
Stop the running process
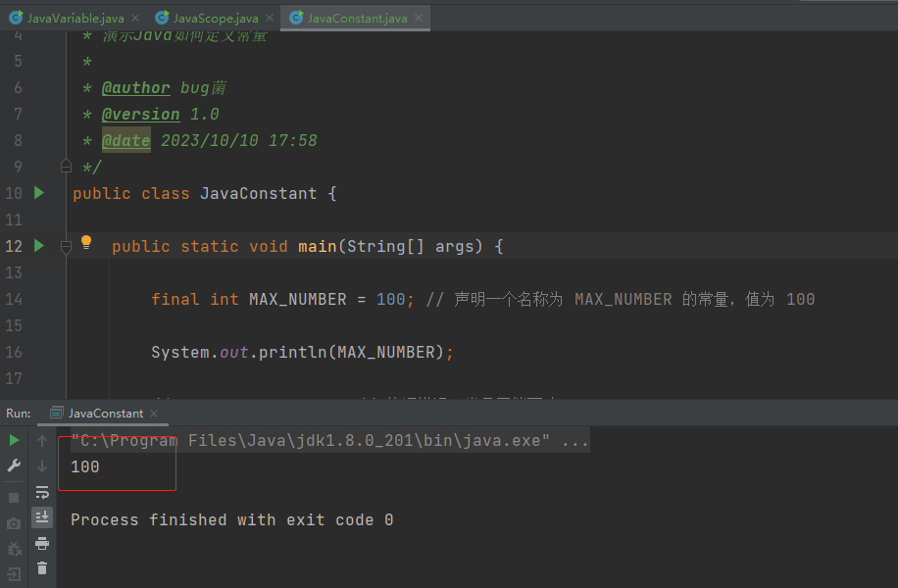(x=15, y=498)
